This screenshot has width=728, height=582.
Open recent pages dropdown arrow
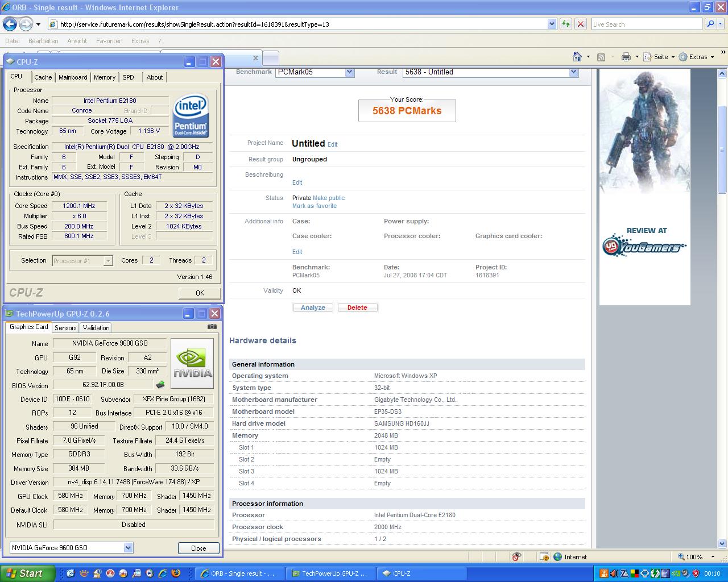click(x=38, y=24)
